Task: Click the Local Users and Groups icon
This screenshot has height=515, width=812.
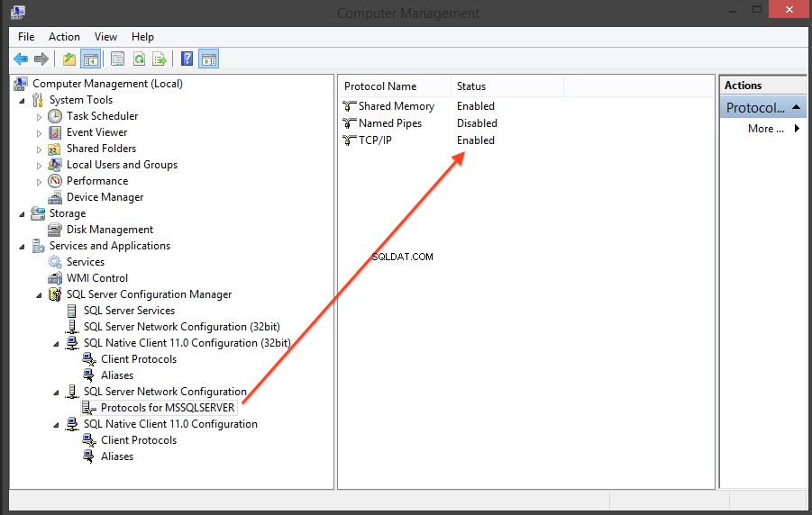Action: 54,165
